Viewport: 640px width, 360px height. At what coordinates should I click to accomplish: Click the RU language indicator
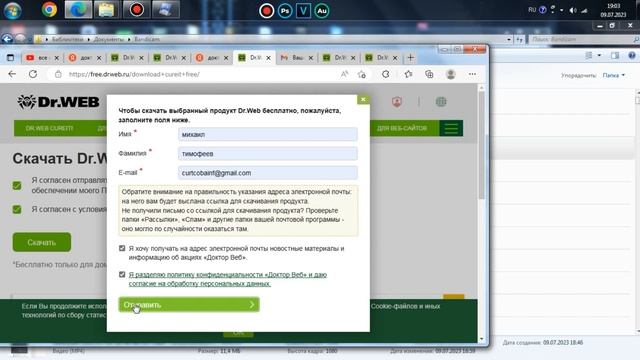tap(532, 10)
